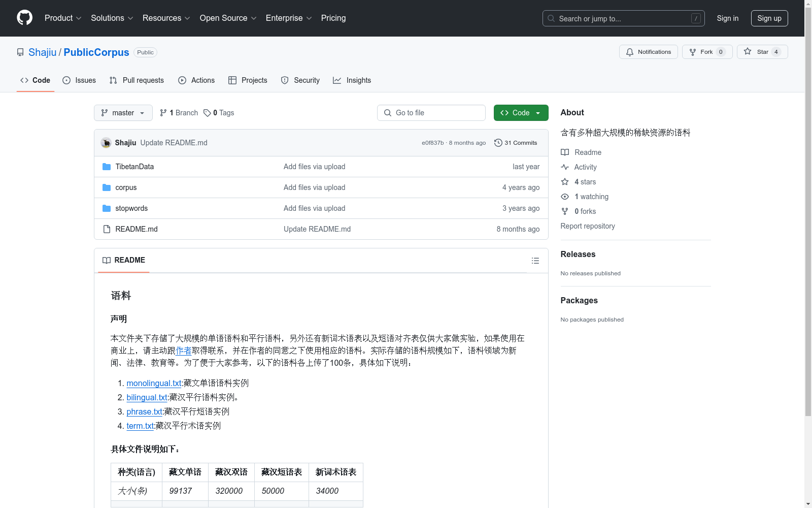Viewport: 812px width, 508px height.
Task: Click the TibetanData folder icon
Action: (x=107, y=167)
